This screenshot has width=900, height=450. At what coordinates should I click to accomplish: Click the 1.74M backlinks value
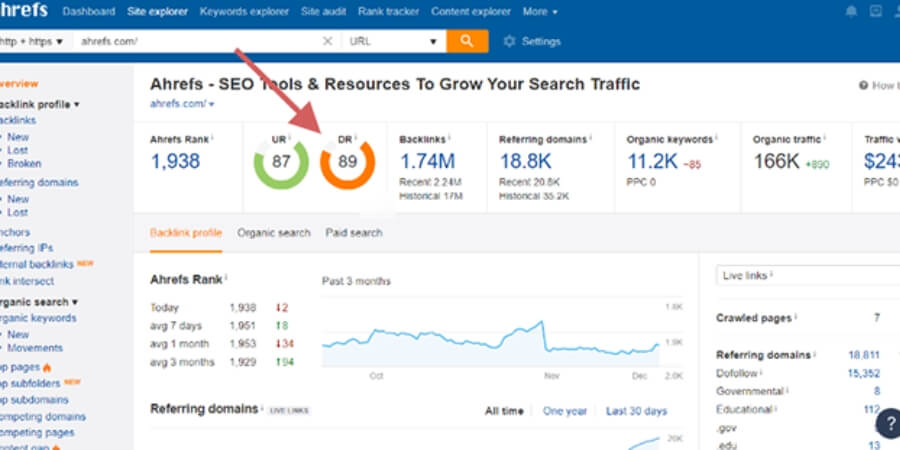(427, 161)
